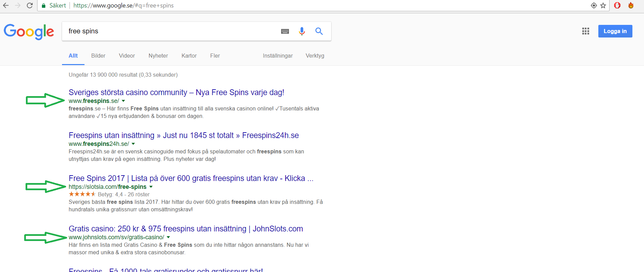Open the Fler menu
The image size is (644, 272).
[215, 56]
